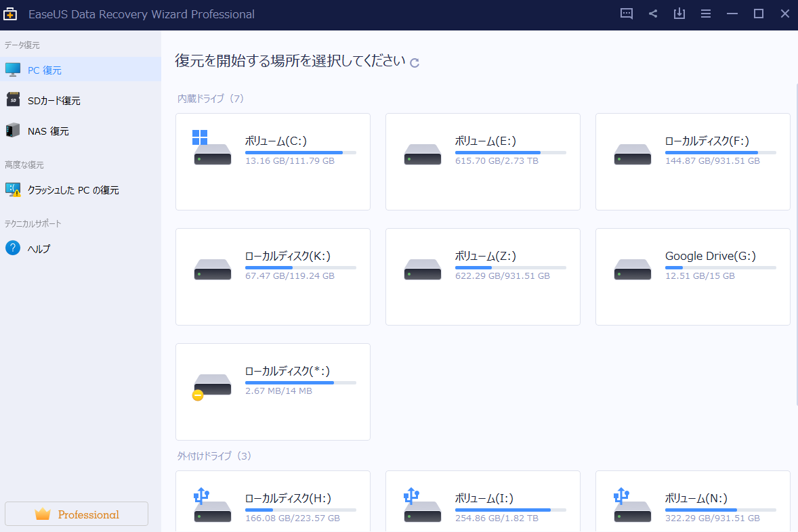Click the ボリューム(E:) label text
The width and height of the screenshot is (798, 532).
[486, 141]
